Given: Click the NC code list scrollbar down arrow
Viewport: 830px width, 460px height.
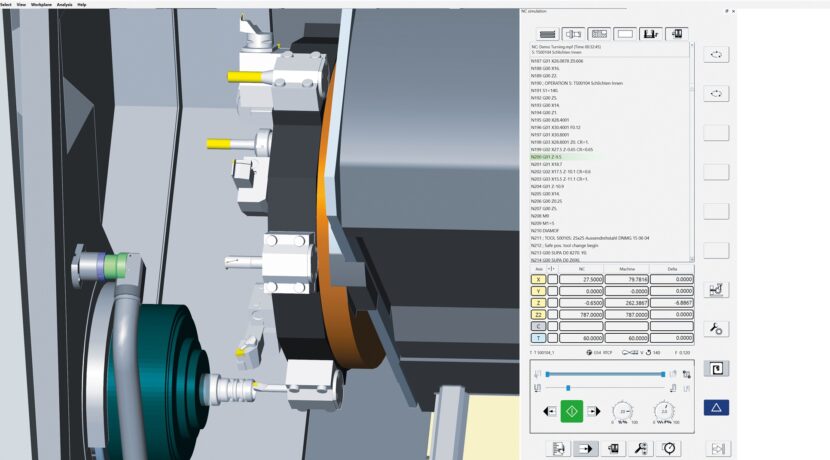Looking at the screenshot, I should click(x=691, y=259).
